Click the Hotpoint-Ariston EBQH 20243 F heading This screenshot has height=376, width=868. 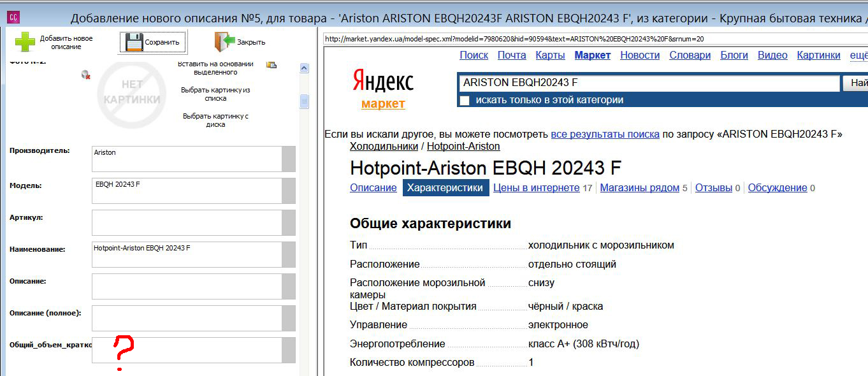[486, 168]
